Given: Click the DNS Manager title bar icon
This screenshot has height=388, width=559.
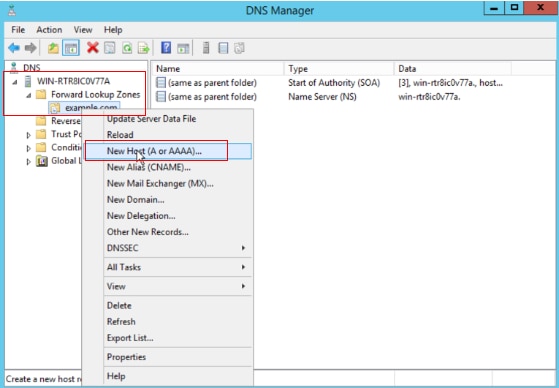Looking at the screenshot, I should pos(12,10).
